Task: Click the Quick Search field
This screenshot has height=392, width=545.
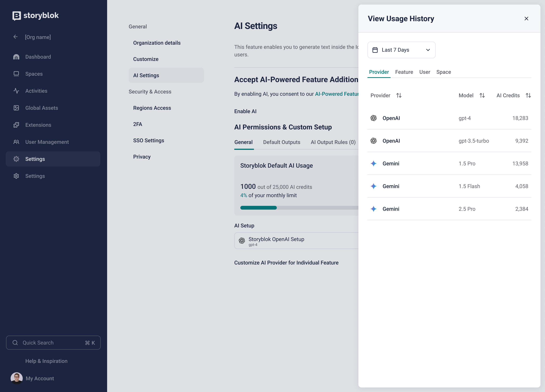Action: [x=53, y=342]
